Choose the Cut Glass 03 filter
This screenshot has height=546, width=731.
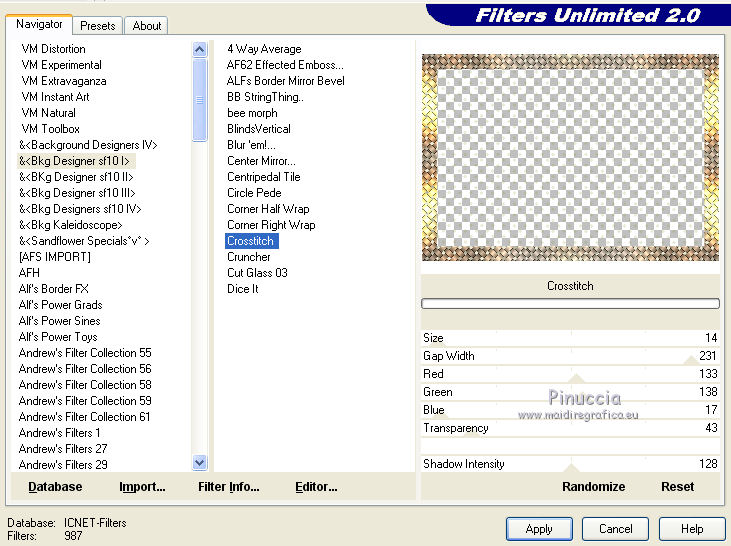click(x=257, y=273)
